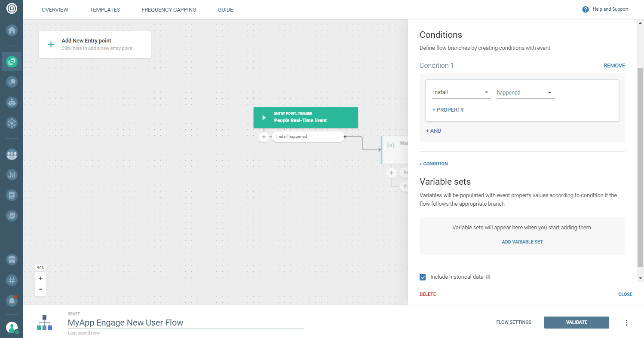The width and height of the screenshot is (644, 338).
Task: Expand the Install event dropdown
Action: click(x=461, y=92)
